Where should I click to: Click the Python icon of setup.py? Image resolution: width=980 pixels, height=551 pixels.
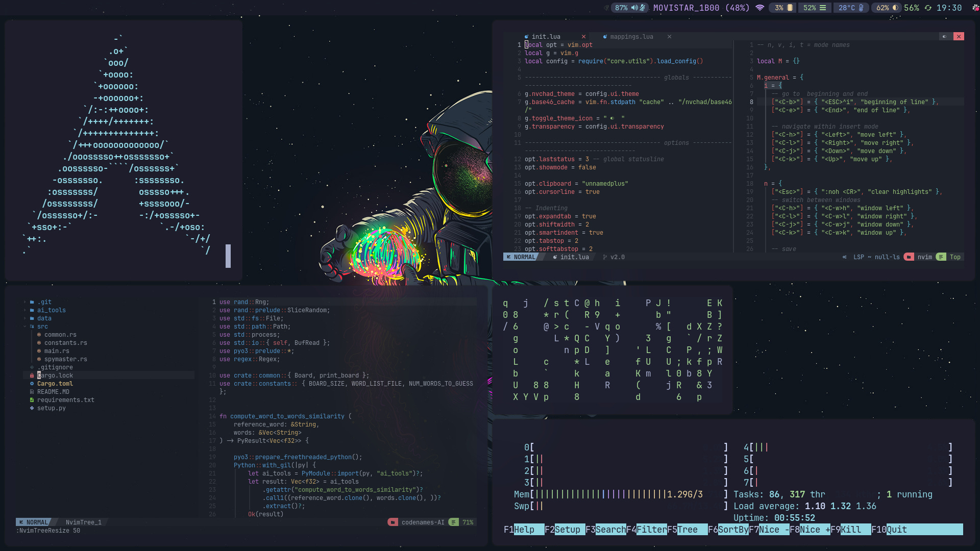(x=32, y=408)
